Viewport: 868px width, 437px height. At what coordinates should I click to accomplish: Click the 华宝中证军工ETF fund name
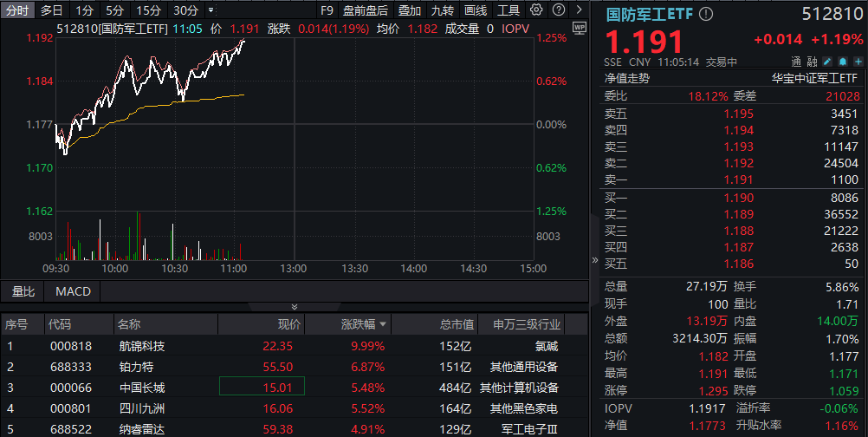click(x=814, y=78)
